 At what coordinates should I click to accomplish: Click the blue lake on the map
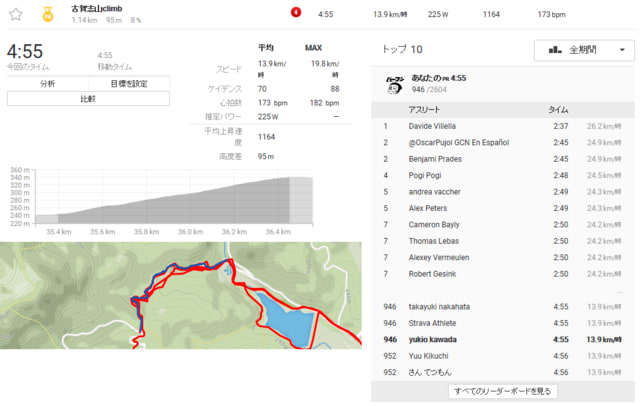coord(287,319)
